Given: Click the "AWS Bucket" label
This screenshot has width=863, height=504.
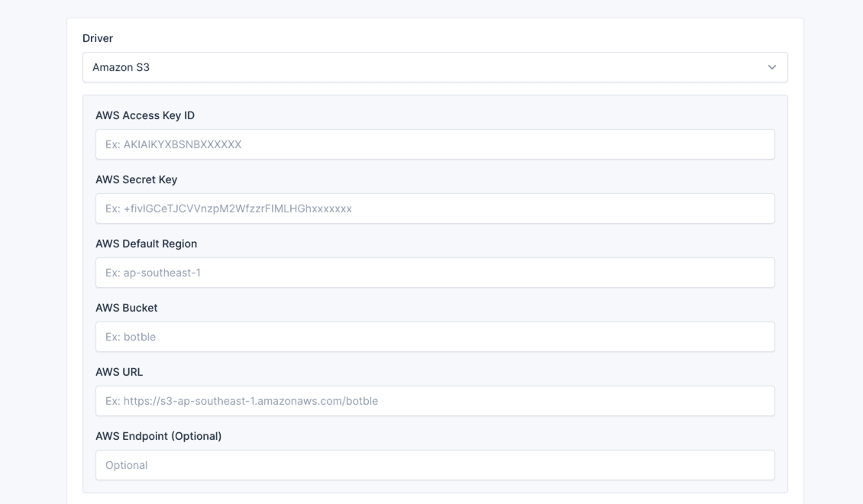Looking at the screenshot, I should click(x=126, y=308).
